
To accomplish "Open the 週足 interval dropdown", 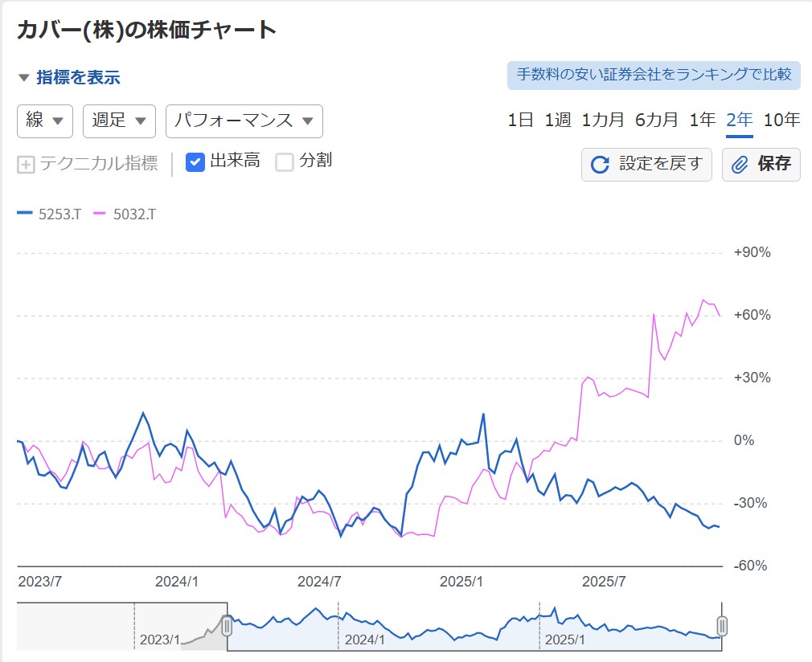I will coord(119,121).
